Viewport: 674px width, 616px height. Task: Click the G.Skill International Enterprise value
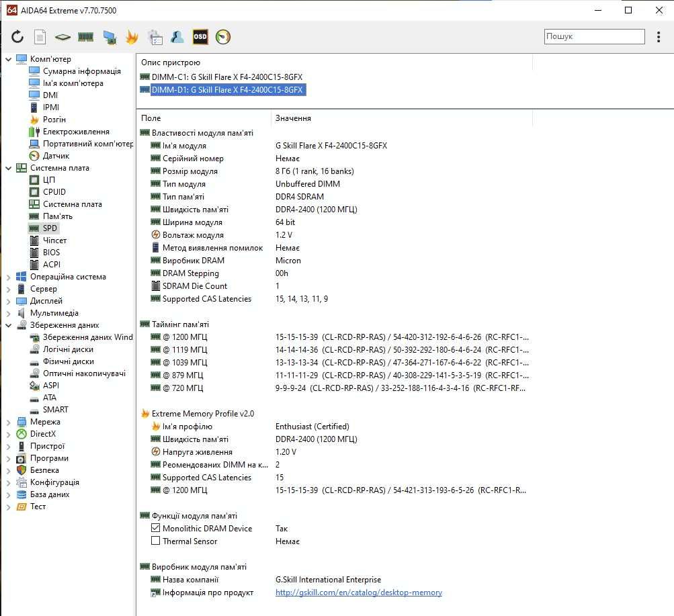(328, 580)
